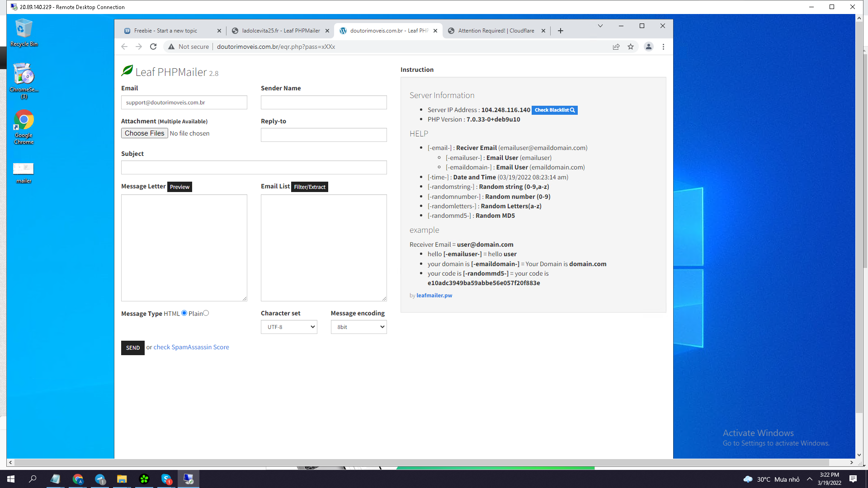Select the HTML radio button
The width and height of the screenshot is (868, 488).
point(184,313)
